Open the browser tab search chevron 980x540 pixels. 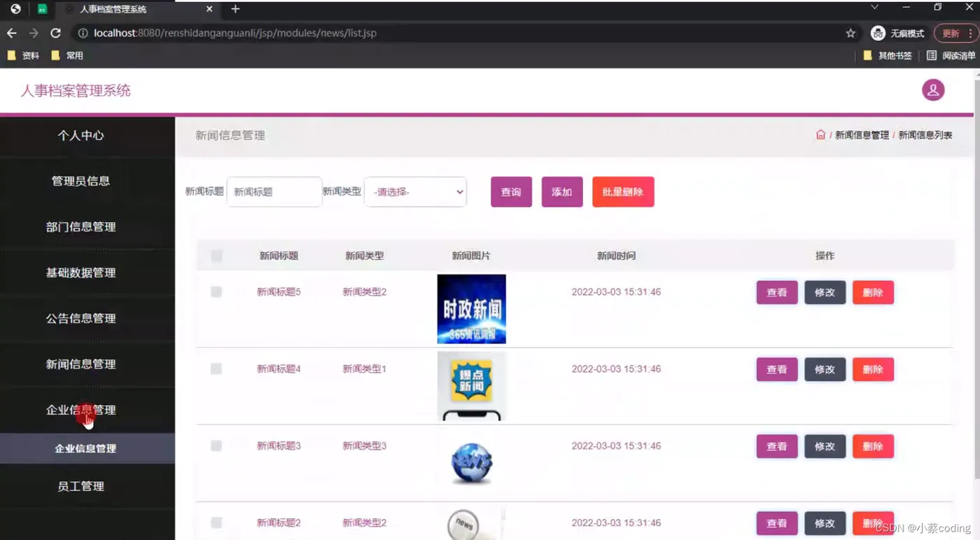874,7
